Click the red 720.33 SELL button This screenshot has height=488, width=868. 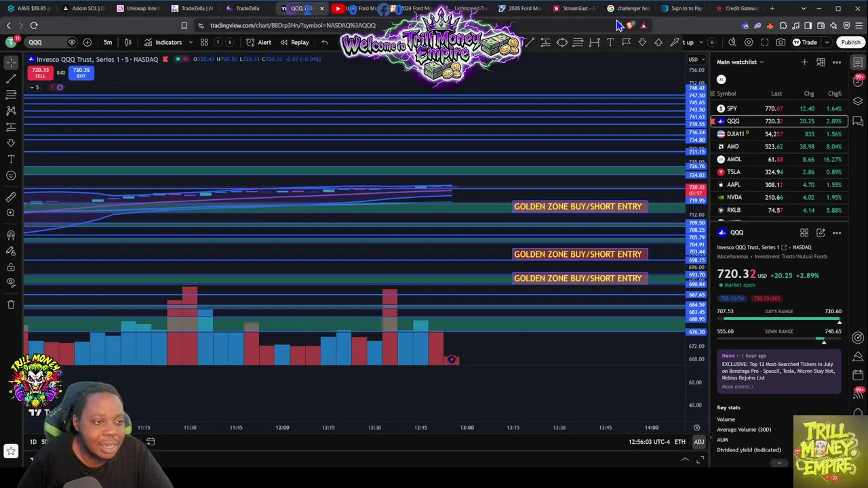tap(40, 73)
